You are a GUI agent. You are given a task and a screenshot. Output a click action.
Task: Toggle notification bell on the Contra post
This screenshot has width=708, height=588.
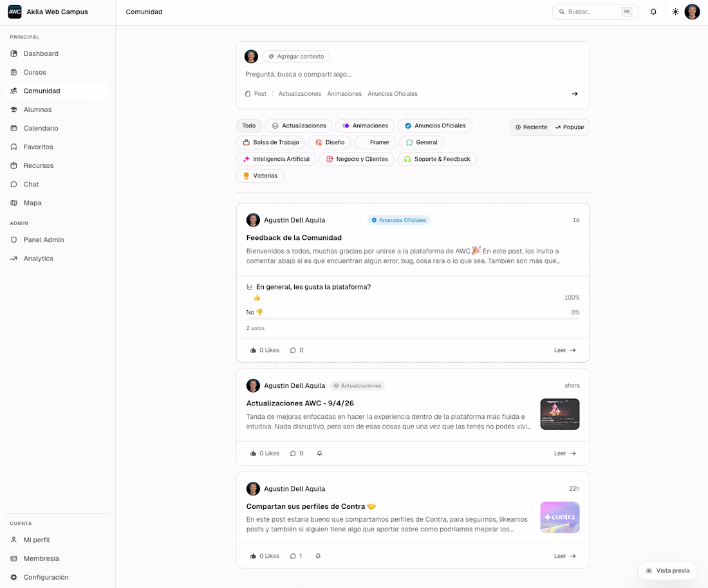tap(318, 556)
